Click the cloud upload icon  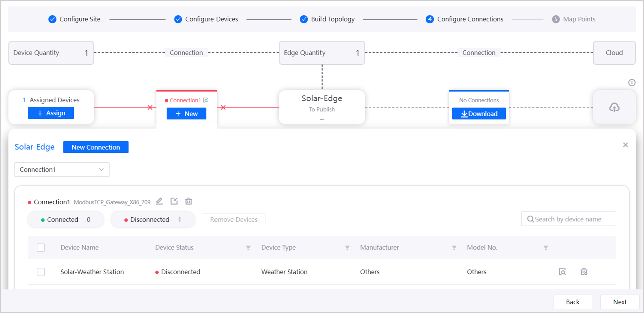tap(614, 107)
